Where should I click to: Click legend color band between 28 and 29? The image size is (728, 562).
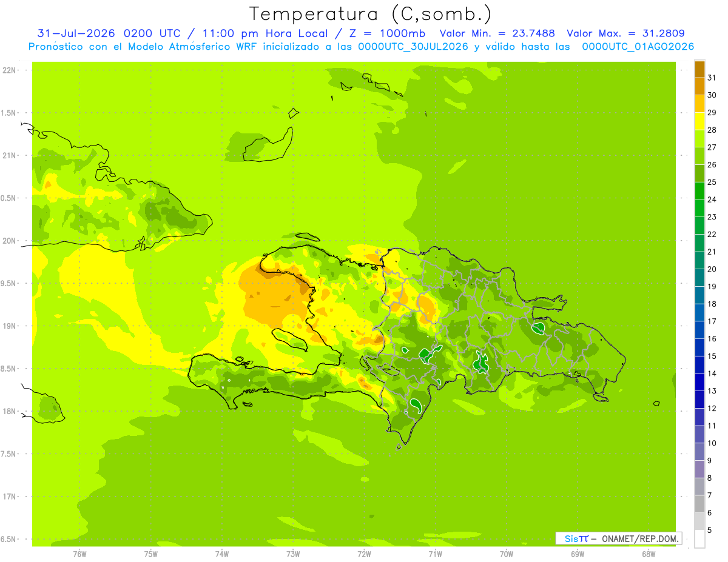[700, 121]
